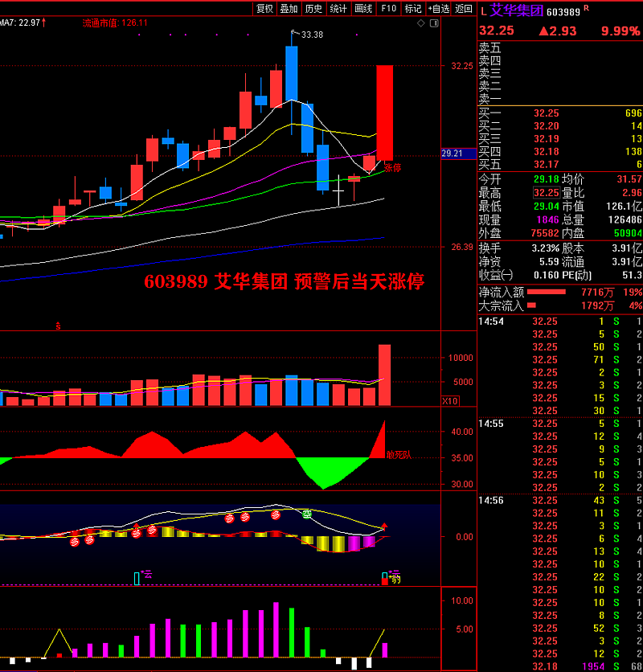Viewport: 643px width, 672px height.
Task: Open the 叠加 overlay tool
Action: coord(289,8)
